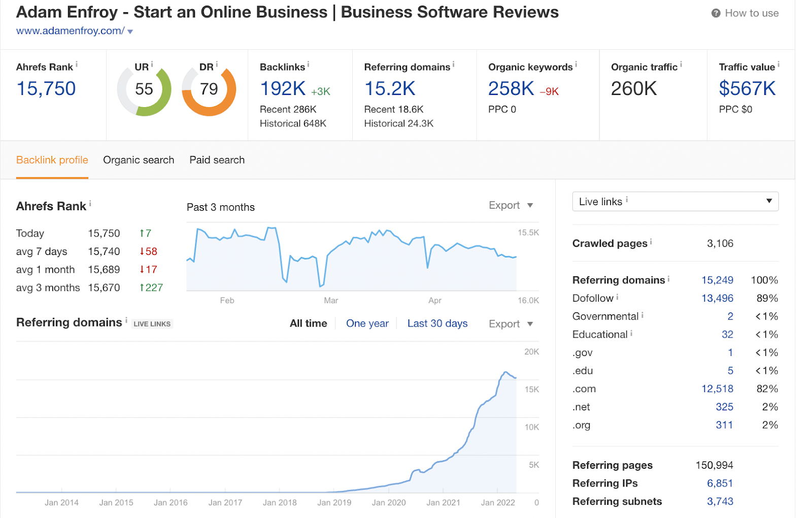Switch to the Paid search tab

click(x=217, y=160)
